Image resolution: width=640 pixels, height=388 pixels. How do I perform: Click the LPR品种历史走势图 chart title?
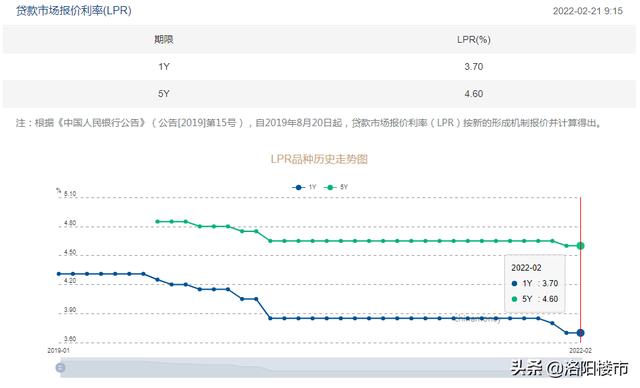click(x=319, y=159)
